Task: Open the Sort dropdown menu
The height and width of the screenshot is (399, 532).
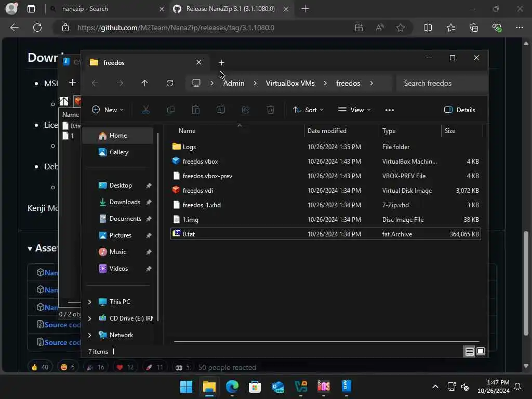Action: [x=308, y=110]
